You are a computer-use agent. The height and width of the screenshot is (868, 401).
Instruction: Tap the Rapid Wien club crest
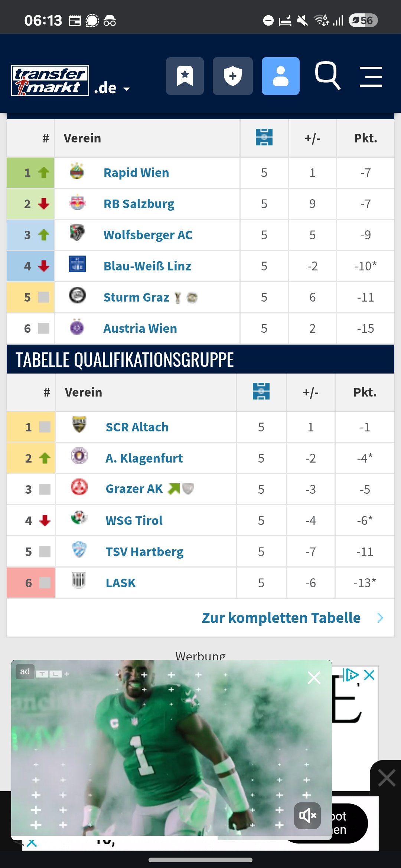coord(77,171)
